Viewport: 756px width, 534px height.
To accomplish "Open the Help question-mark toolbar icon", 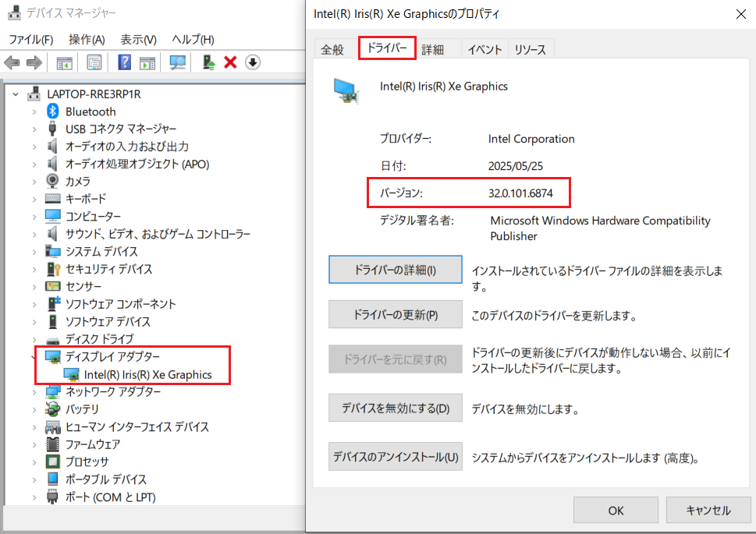I will pyautogui.click(x=124, y=62).
